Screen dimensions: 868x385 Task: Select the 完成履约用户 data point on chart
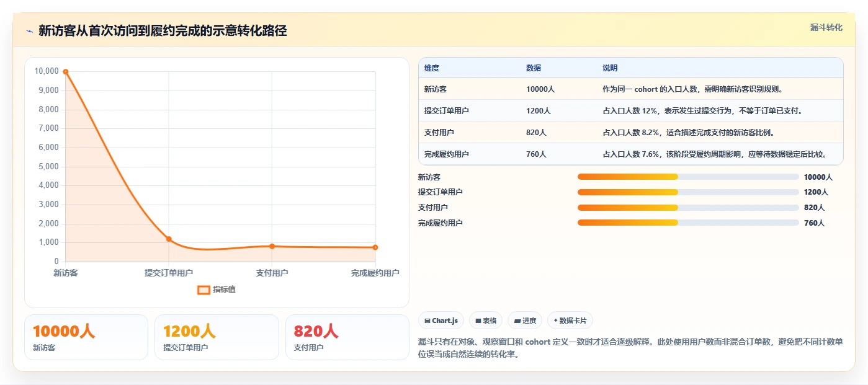(375, 247)
